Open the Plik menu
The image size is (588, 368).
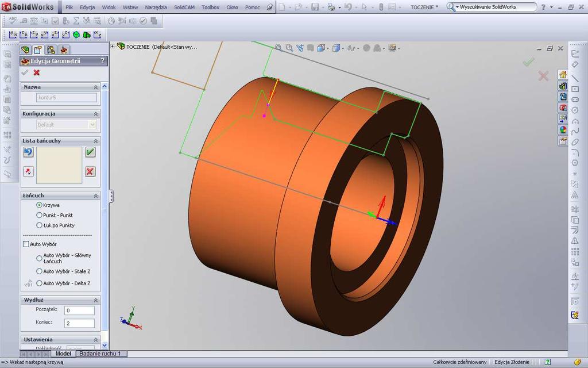click(69, 7)
